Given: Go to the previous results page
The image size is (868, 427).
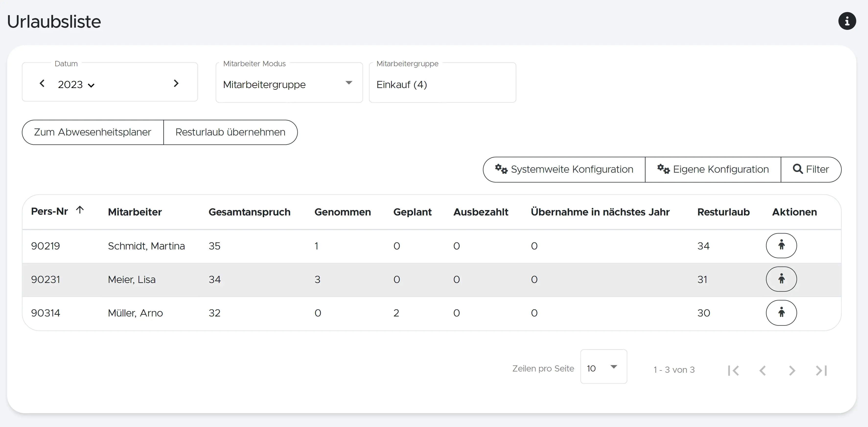Looking at the screenshot, I should (x=763, y=371).
